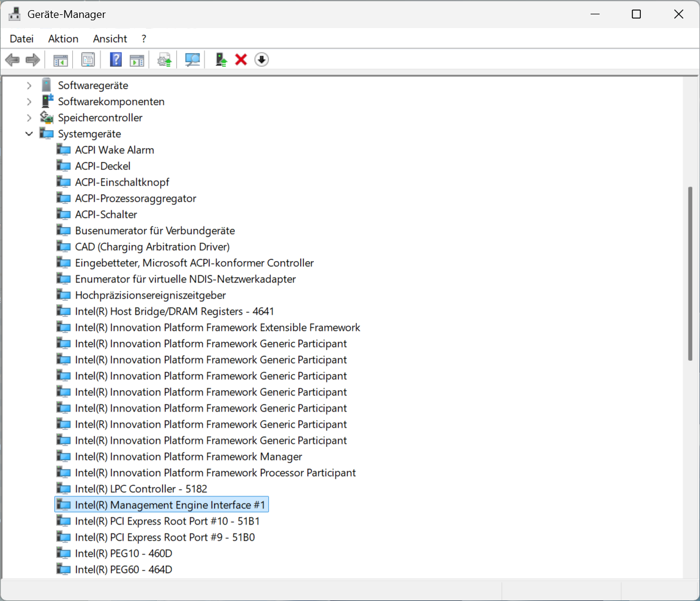Select the Softwarekomponenten tree label
This screenshot has width=700, height=601.
pos(111,102)
